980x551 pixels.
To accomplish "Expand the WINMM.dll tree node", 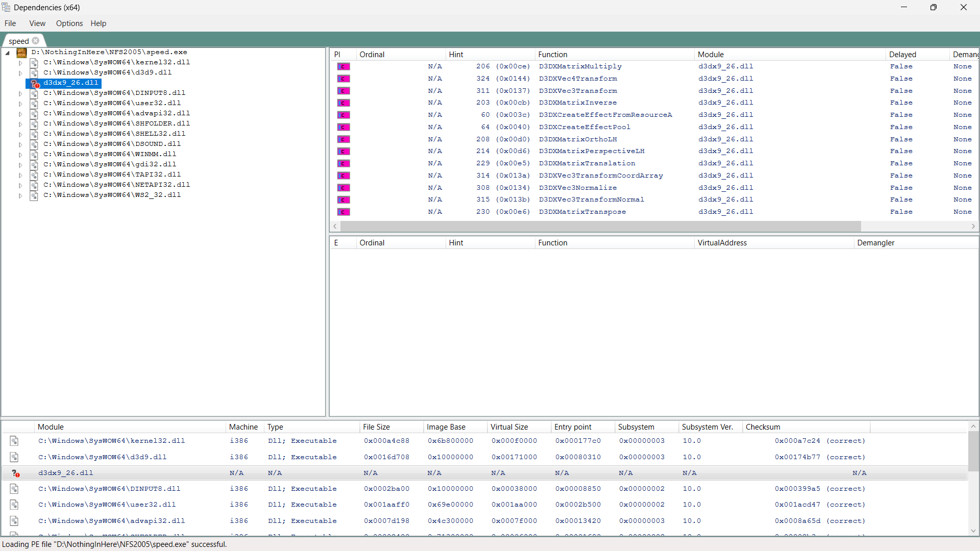I will pyautogui.click(x=20, y=155).
